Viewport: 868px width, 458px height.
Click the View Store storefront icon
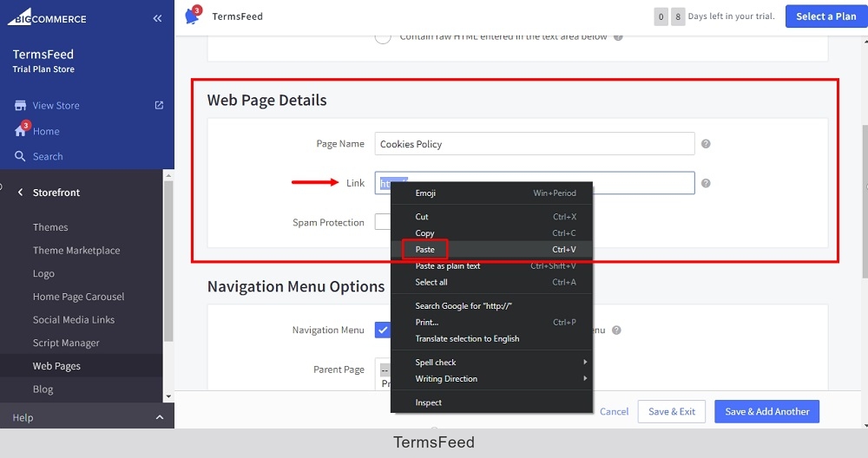pos(21,105)
